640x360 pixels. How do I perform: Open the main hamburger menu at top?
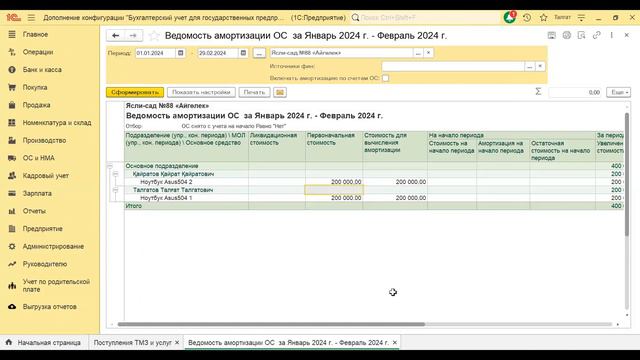31,18
